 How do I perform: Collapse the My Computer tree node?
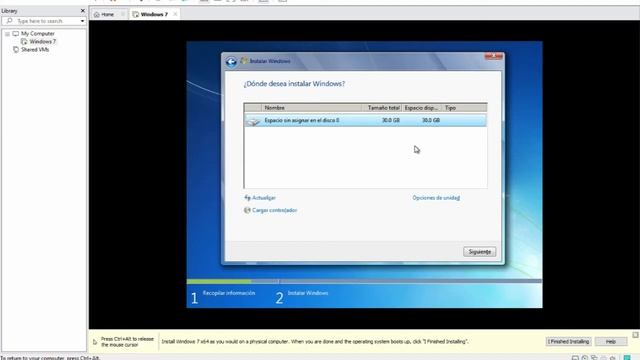(x=7, y=34)
